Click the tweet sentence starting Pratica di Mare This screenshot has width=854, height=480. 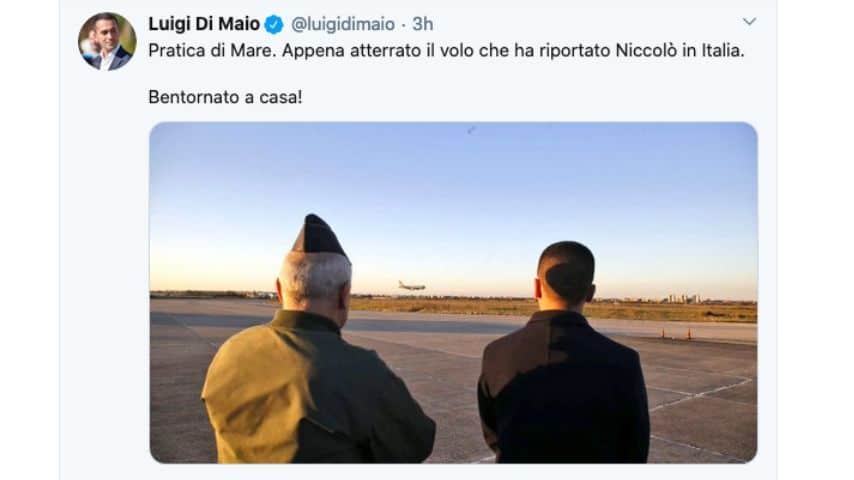click(x=446, y=51)
